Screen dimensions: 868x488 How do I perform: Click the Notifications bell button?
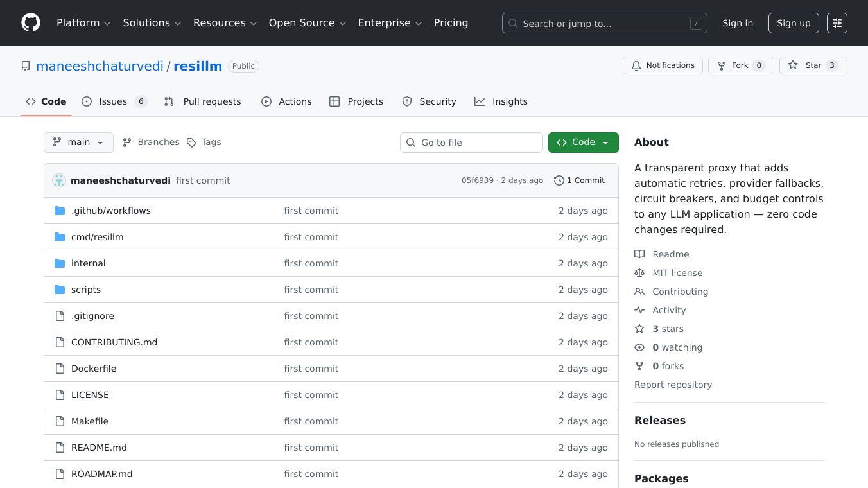pos(662,65)
